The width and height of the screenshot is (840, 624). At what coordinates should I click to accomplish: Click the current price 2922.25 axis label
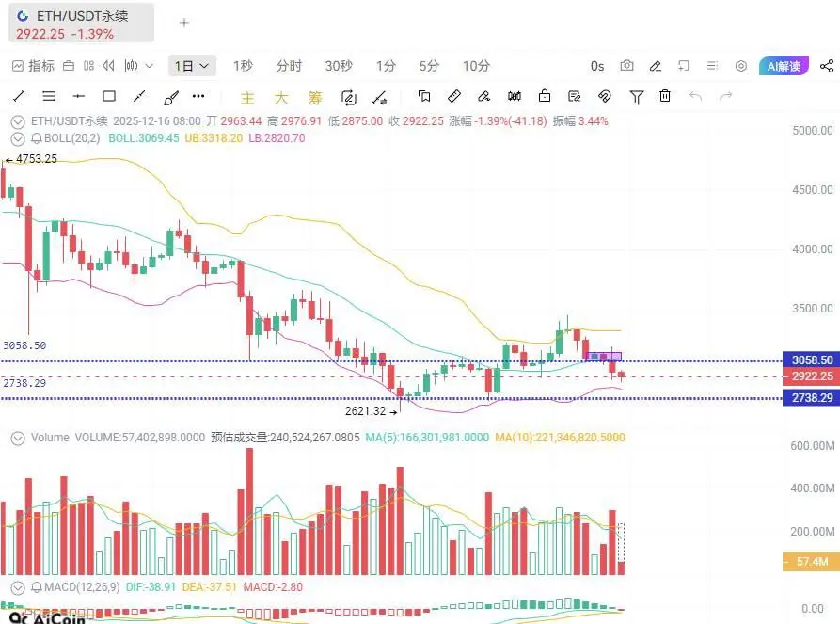tap(811, 376)
